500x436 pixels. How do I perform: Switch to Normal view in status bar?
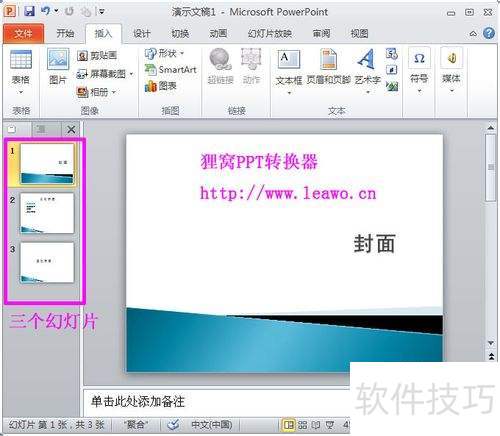289,425
